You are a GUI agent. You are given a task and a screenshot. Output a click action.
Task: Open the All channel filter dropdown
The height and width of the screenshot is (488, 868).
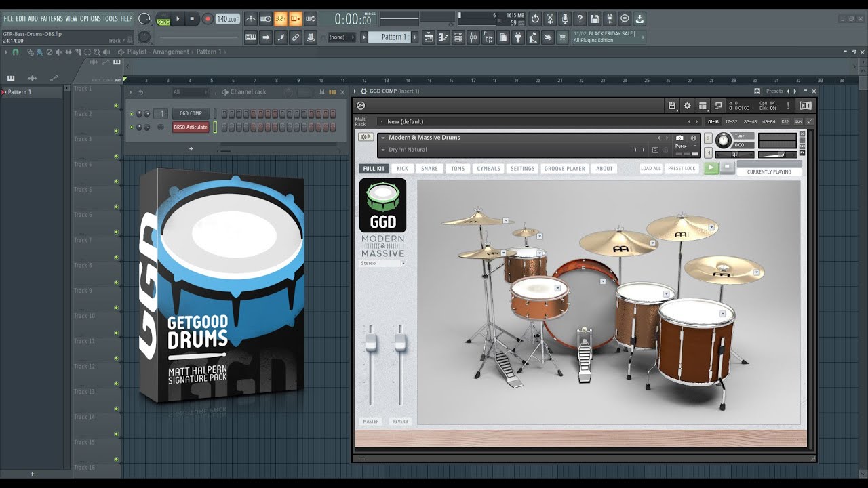click(189, 91)
